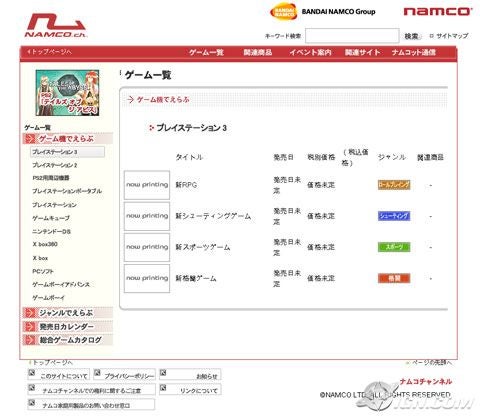Viewport: 480px width, 417px height.
Task: Click the 新シューティングゲーム title text
Action: [213, 216]
